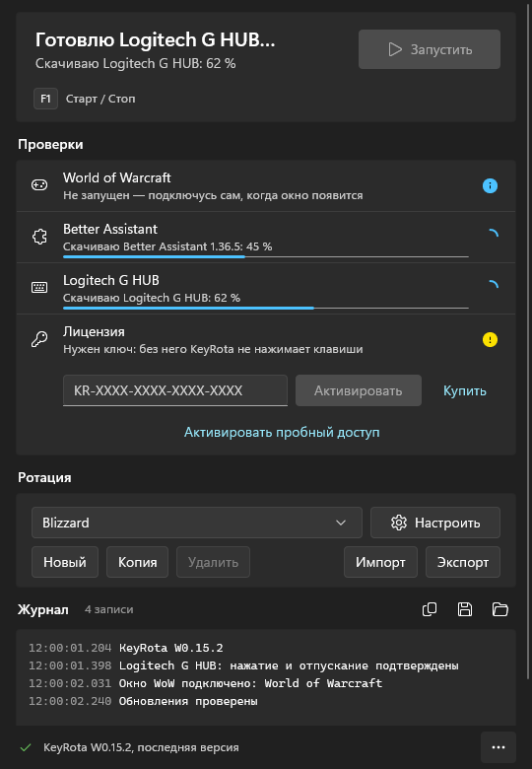Click the Logitech G HUB keyboard icon
This screenshot has width=532, height=769.
(39, 288)
